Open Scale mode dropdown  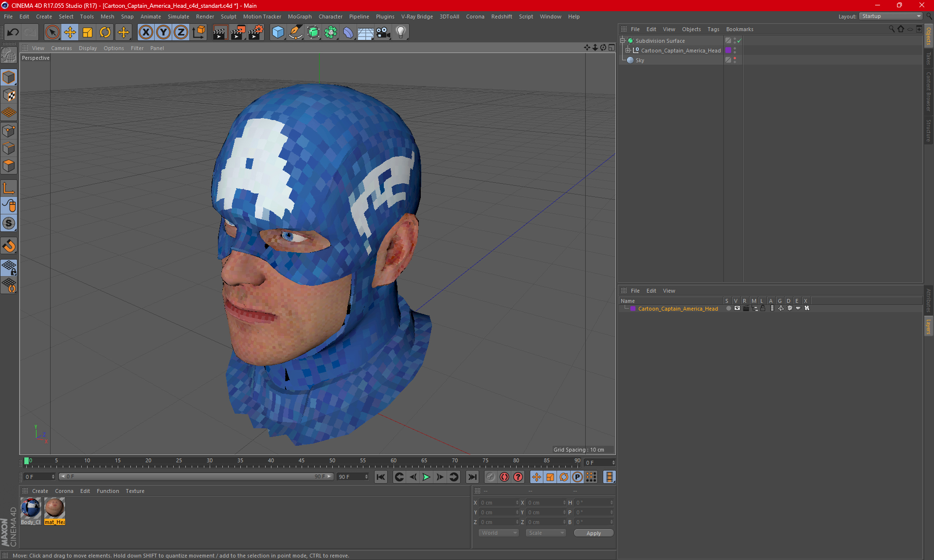pos(546,533)
